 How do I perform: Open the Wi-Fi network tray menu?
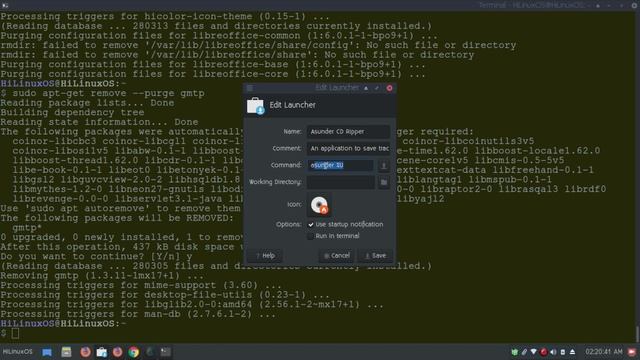[533, 352]
